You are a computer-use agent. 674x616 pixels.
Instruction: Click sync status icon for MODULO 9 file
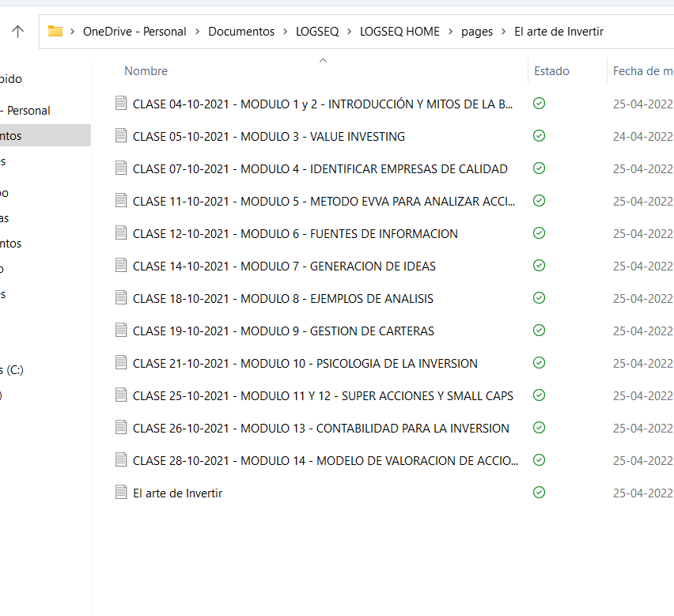tap(539, 331)
